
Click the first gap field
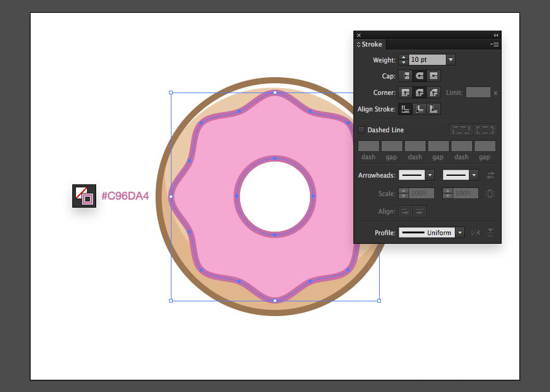(392, 146)
